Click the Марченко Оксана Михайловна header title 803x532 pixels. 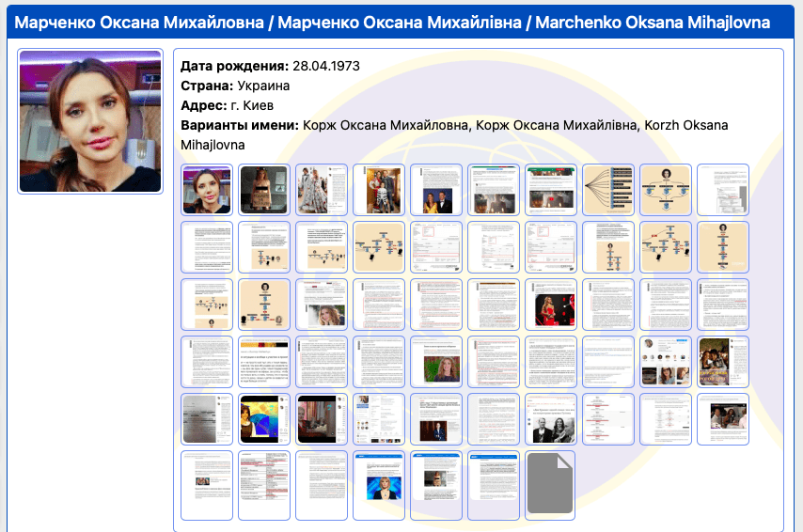pos(138,23)
